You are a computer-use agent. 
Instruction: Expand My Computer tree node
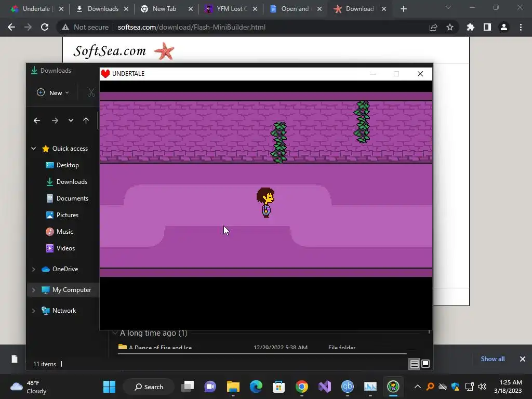coord(34,290)
